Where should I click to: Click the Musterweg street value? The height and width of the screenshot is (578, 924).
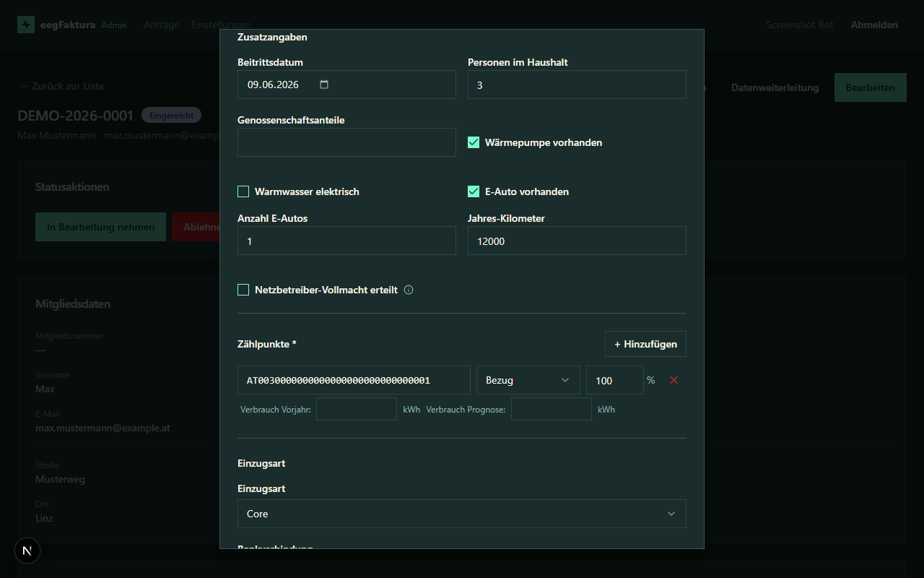[60, 479]
